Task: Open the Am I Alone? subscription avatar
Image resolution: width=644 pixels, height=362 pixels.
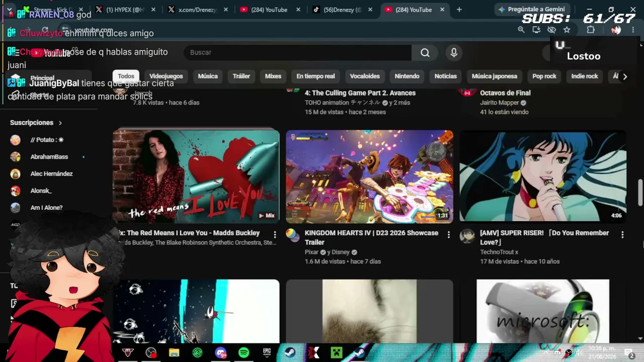Action: click(x=16, y=208)
